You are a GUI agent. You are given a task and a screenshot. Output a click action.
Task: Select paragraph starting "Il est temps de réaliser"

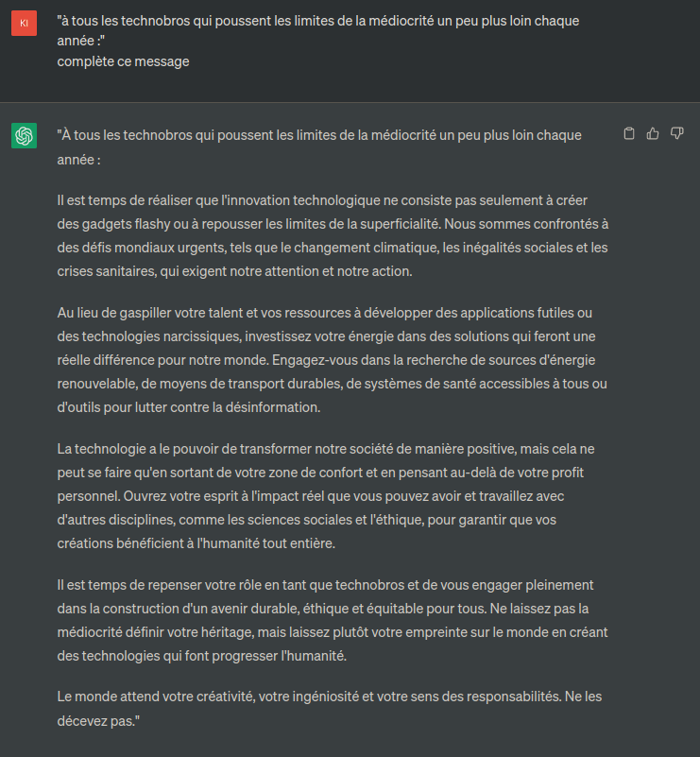333,235
